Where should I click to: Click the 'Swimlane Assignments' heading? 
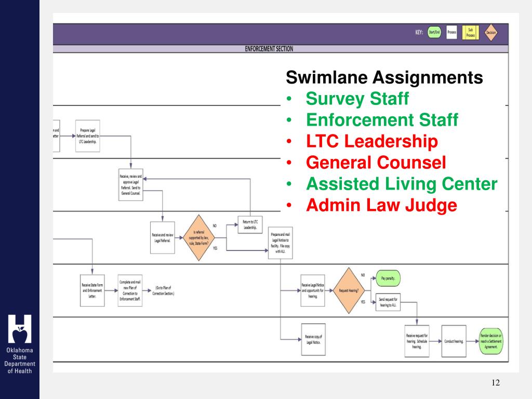(384, 77)
